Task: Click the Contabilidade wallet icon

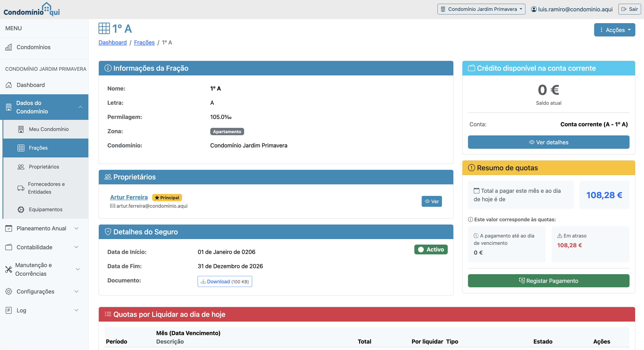Action: point(8,247)
